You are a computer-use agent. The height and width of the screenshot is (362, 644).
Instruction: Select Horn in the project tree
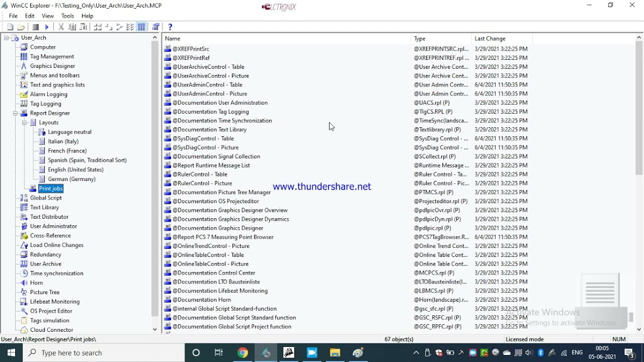point(36,283)
